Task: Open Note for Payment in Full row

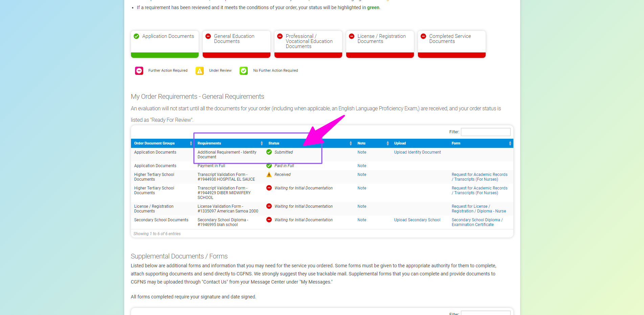Action: 362,166
